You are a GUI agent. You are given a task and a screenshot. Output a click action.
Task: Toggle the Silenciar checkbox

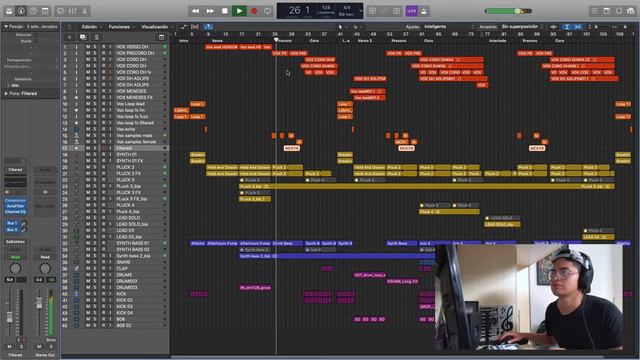tap(36, 35)
